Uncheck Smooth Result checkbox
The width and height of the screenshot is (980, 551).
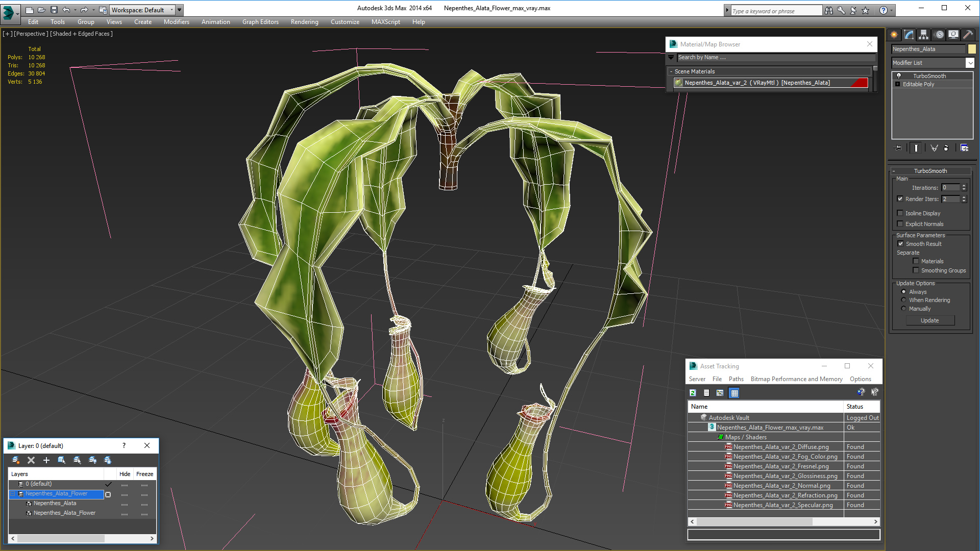(901, 244)
